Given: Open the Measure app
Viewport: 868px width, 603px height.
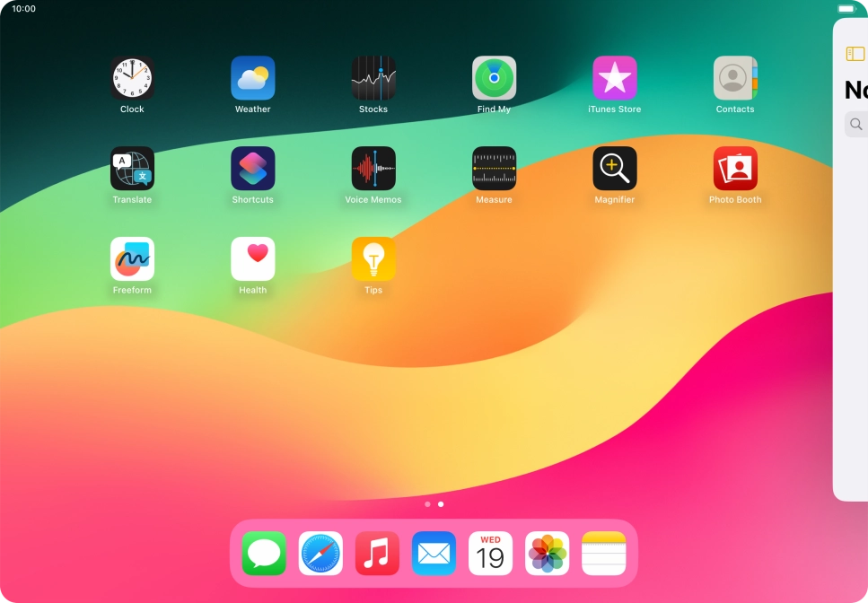Looking at the screenshot, I should click(x=494, y=169).
